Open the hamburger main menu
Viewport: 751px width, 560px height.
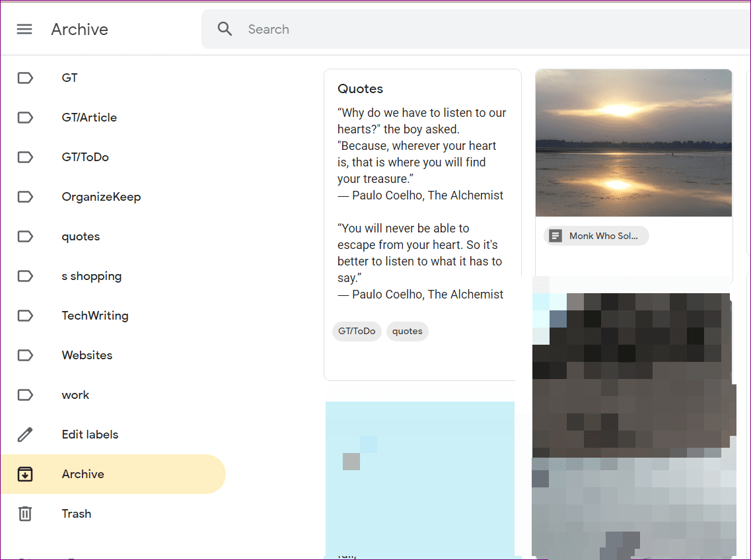[24, 29]
